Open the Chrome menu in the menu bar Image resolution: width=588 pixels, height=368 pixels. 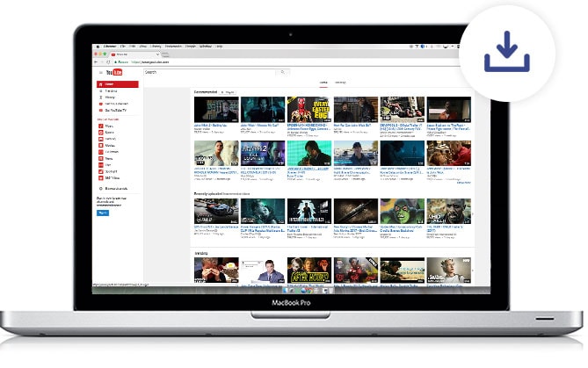pyautogui.click(x=110, y=47)
